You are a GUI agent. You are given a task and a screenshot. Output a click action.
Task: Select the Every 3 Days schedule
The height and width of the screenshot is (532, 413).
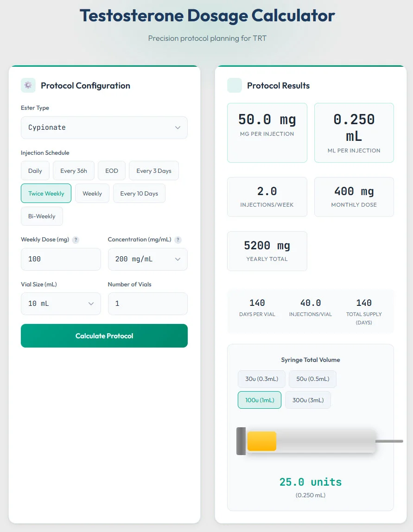(x=153, y=171)
